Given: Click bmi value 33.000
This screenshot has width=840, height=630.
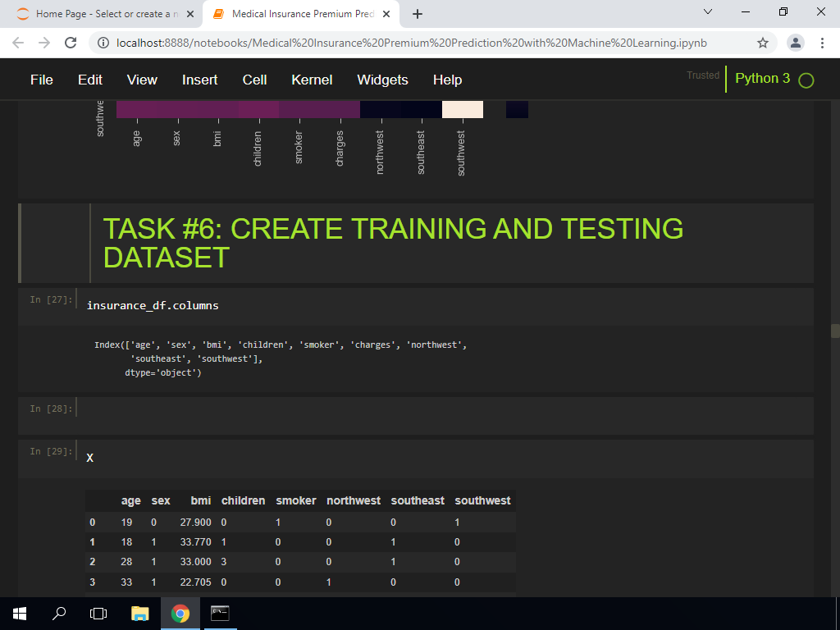Looking at the screenshot, I should coord(195,562).
